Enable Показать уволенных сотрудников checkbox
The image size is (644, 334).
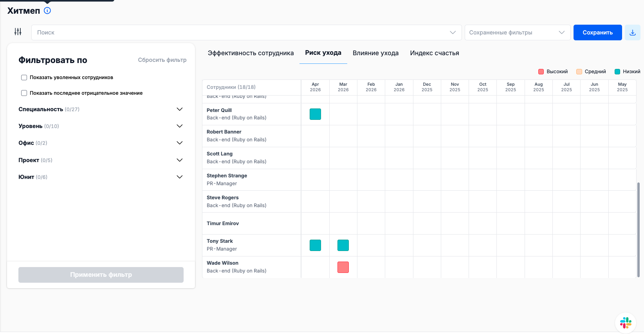(x=24, y=78)
